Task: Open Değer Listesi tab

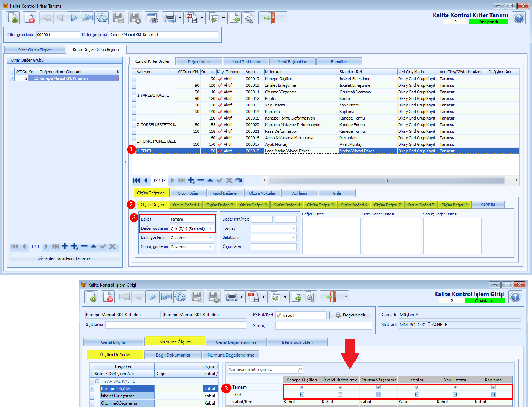Action: click(x=199, y=62)
